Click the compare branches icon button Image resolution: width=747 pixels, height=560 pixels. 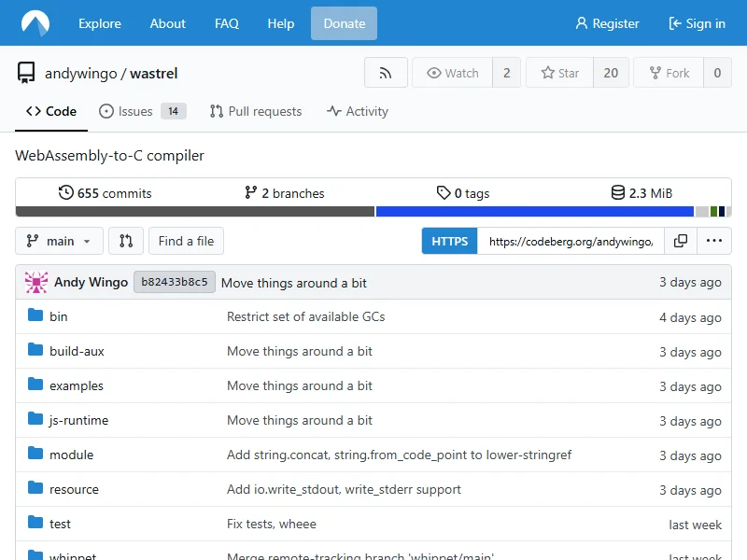(x=126, y=241)
